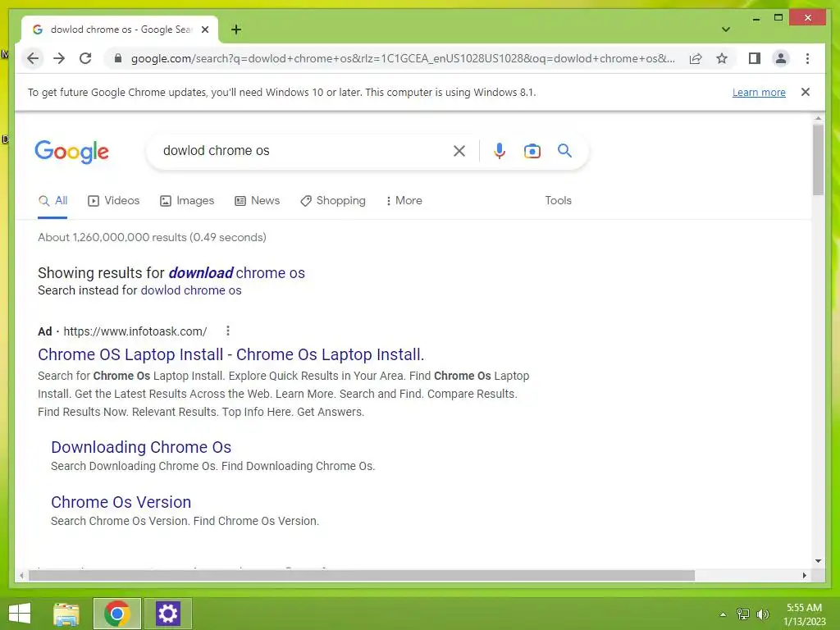Viewport: 840px width, 630px height.
Task: Open 'Learn more' about Chrome updates
Action: pyautogui.click(x=759, y=92)
